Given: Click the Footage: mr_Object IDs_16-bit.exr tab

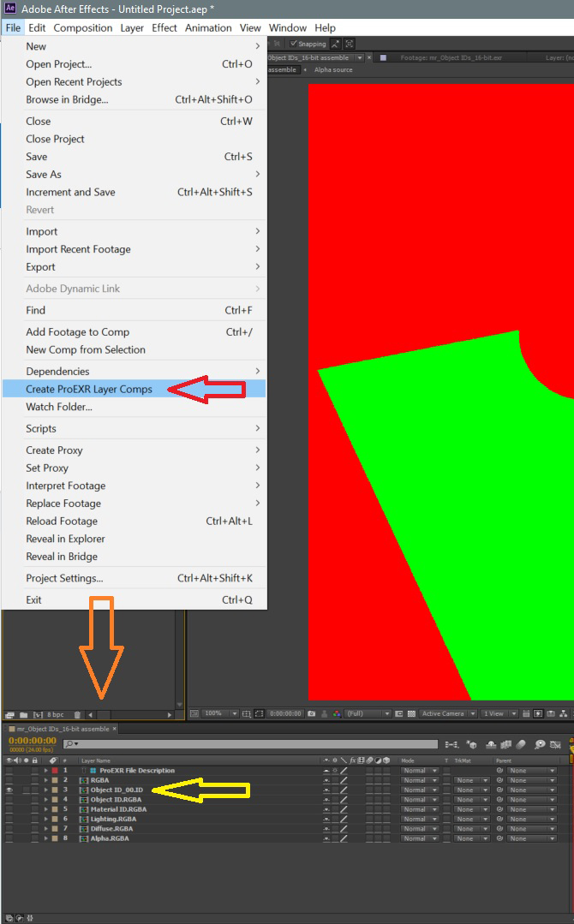Looking at the screenshot, I should point(451,57).
